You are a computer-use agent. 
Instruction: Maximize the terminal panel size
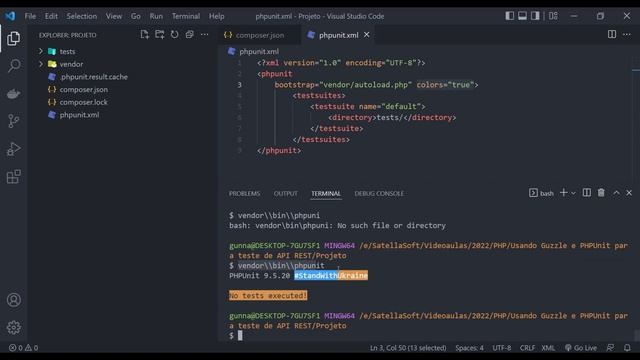pyautogui.click(x=616, y=193)
